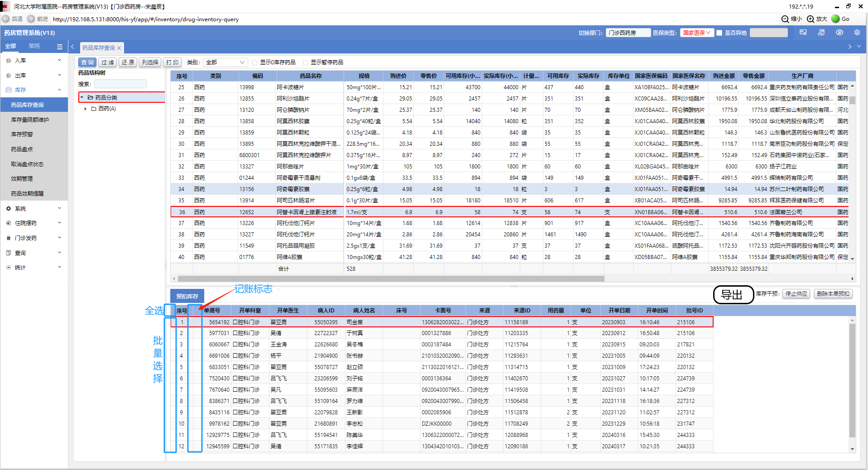Open the 医保类型 dropdown
This screenshot has height=470, width=868.
[x=696, y=33]
